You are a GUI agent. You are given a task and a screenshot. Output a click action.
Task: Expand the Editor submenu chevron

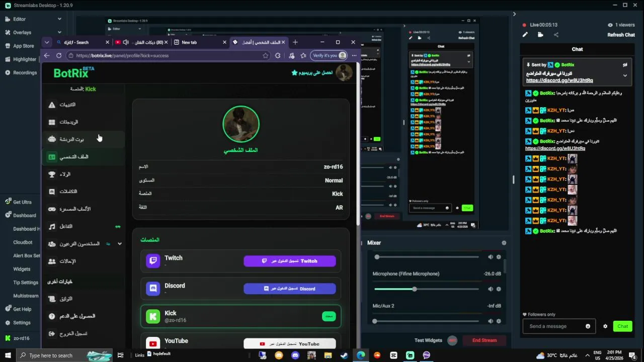[x=59, y=19]
